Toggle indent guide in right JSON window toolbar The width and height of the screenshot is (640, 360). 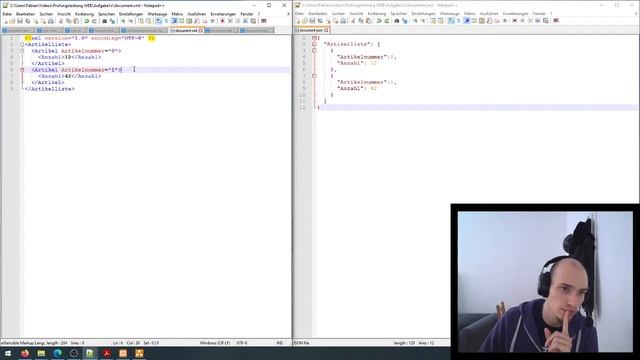click(467, 21)
